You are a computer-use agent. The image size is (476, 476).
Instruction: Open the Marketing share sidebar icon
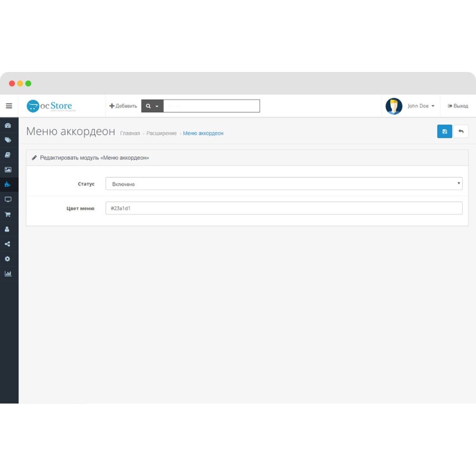pyautogui.click(x=7, y=244)
